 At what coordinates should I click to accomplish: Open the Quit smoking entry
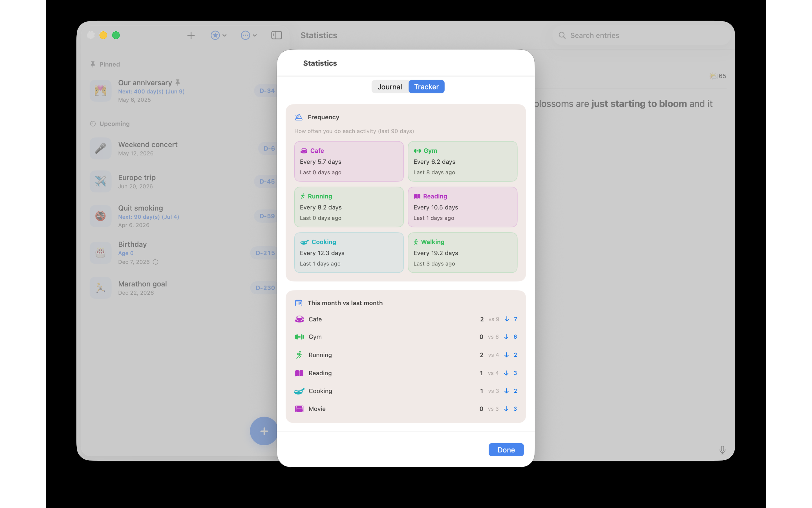tap(183, 216)
